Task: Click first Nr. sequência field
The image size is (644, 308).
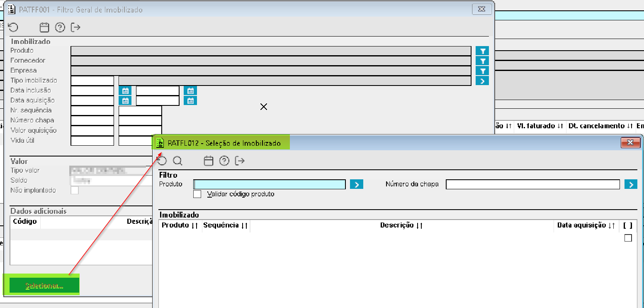Action: [x=92, y=110]
